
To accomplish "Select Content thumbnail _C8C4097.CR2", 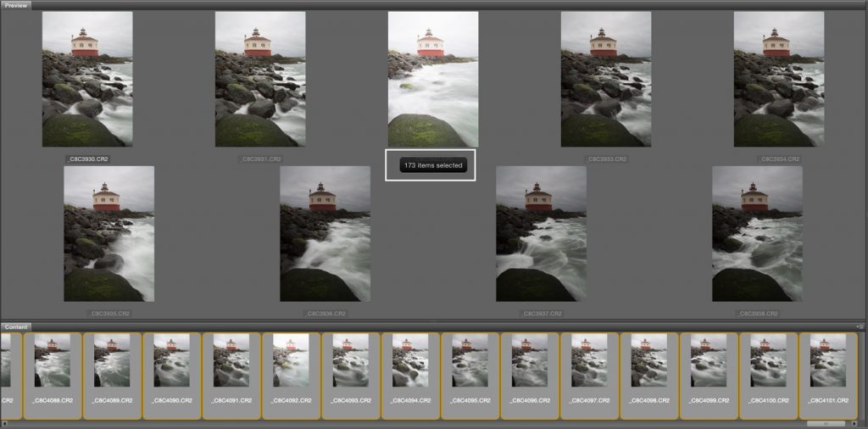I will coord(590,376).
